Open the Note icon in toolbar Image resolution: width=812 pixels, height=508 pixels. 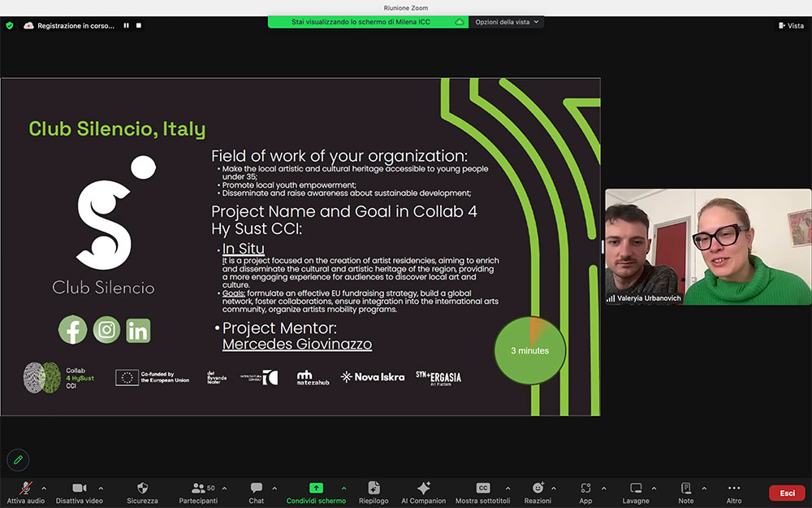[686, 488]
